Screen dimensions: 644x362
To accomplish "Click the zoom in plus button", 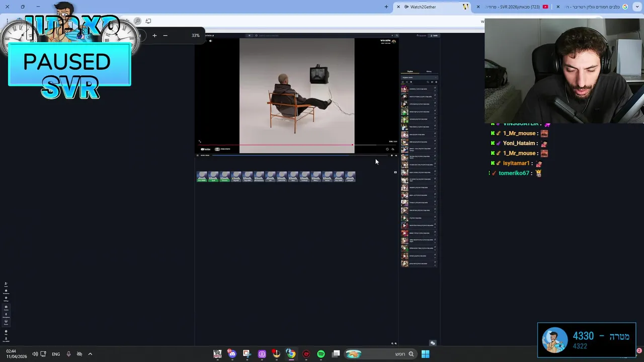I will click(154, 35).
